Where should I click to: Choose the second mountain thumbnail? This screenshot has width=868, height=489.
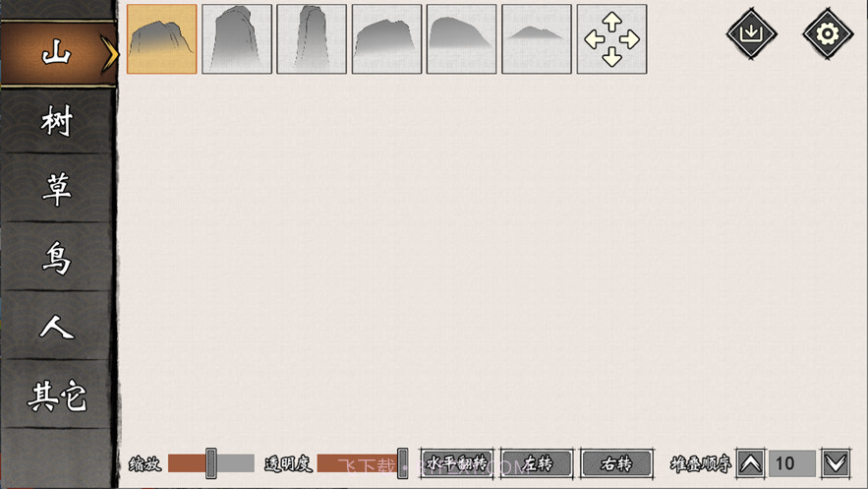click(x=237, y=39)
